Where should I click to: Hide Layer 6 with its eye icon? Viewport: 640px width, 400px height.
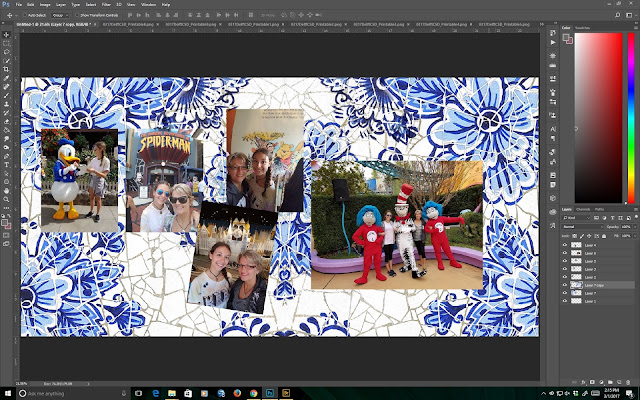click(x=565, y=253)
